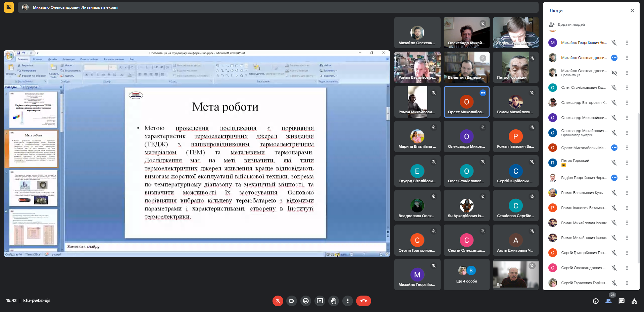The width and height of the screenshot is (644, 312).
Task: Select Сергій Тарасович Горішн in people list
Action: pyautogui.click(x=584, y=283)
